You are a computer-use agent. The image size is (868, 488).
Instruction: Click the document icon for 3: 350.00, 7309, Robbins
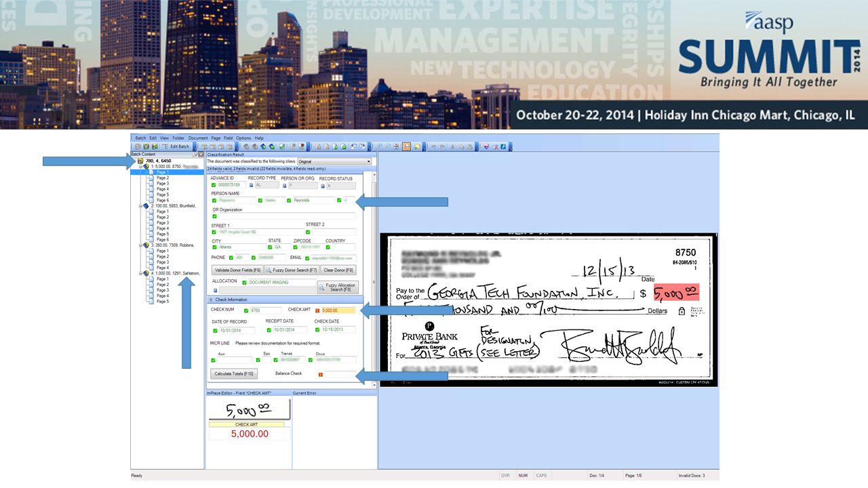(146, 245)
